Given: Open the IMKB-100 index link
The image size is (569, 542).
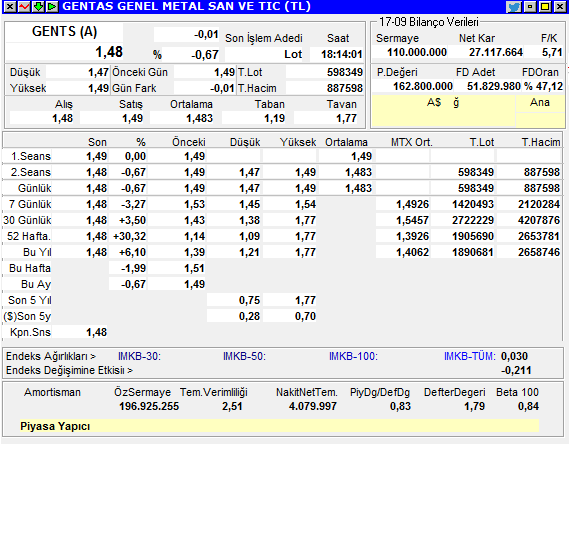Looking at the screenshot, I should [x=353, y=356].
